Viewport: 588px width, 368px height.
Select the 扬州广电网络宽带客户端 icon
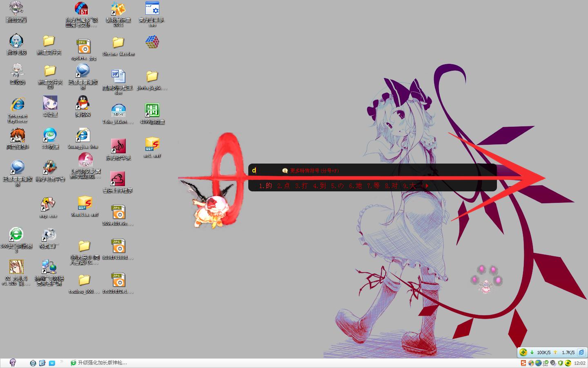pos(50,272)
